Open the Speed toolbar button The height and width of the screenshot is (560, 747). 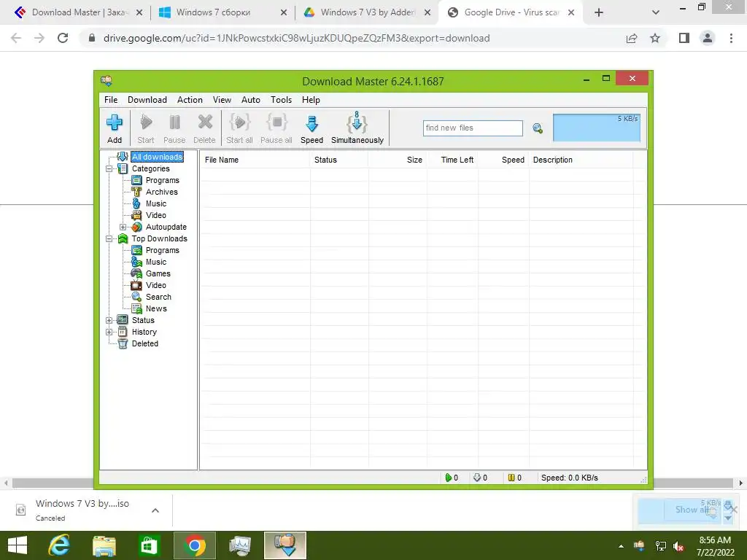[x=311, y=128]
